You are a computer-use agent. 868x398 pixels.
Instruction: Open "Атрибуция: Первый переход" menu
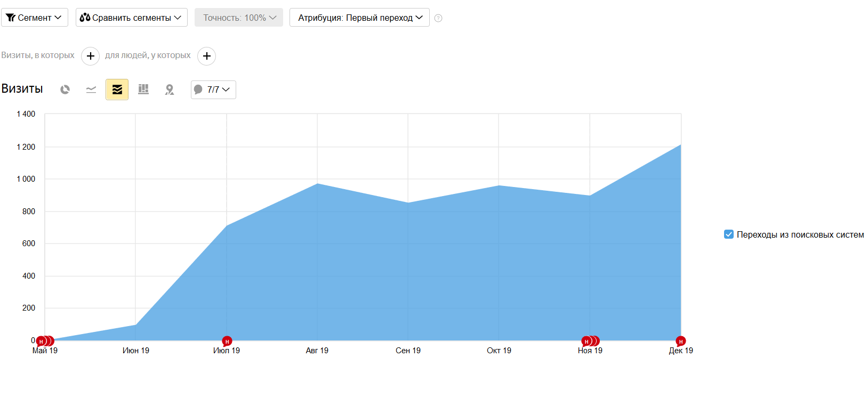click(359, 18)
